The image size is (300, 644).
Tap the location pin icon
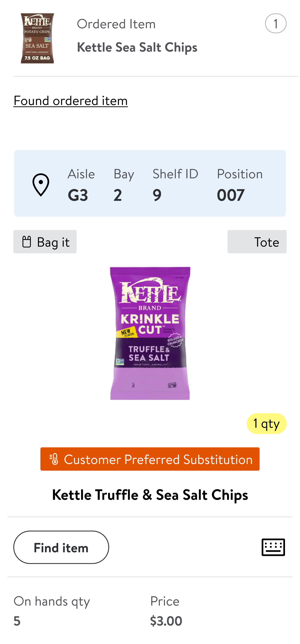pyautogui.click(x=41, y=185)
